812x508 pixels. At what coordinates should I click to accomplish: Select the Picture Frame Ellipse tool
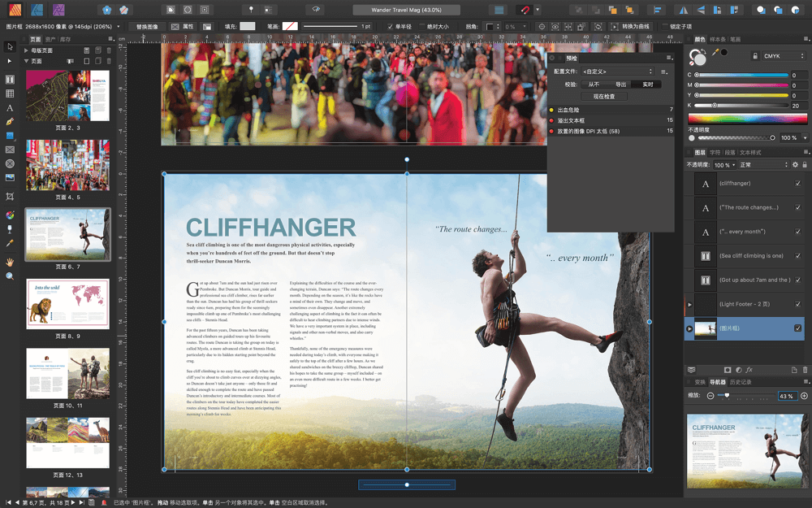[x=9, y=163]
